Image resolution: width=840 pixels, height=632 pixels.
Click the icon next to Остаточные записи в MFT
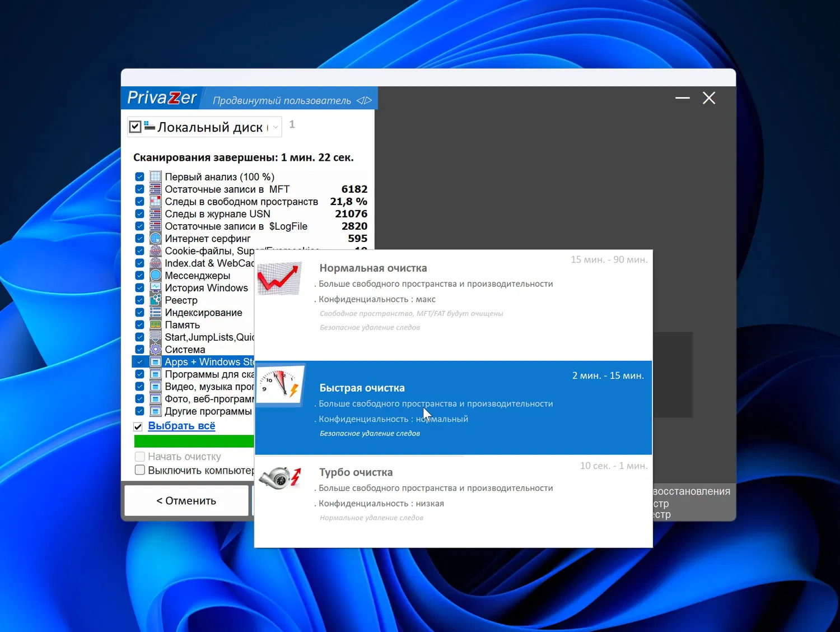point(156,189)
